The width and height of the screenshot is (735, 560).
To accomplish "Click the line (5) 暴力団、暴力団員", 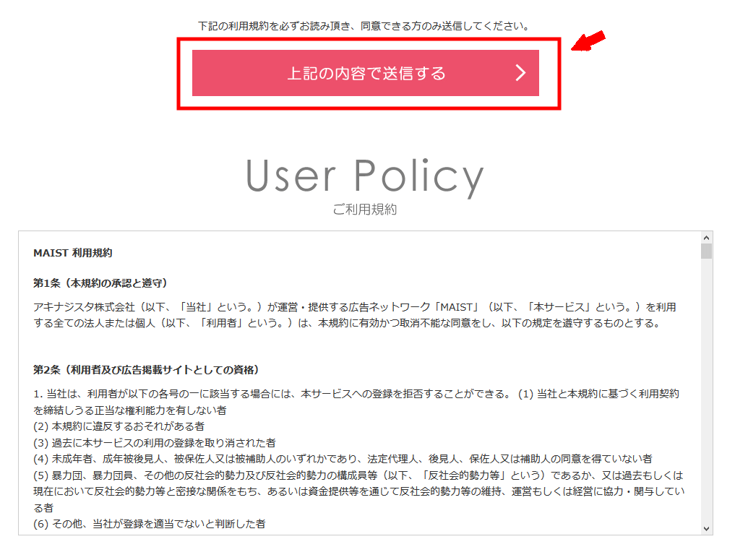I will [359, 491].
